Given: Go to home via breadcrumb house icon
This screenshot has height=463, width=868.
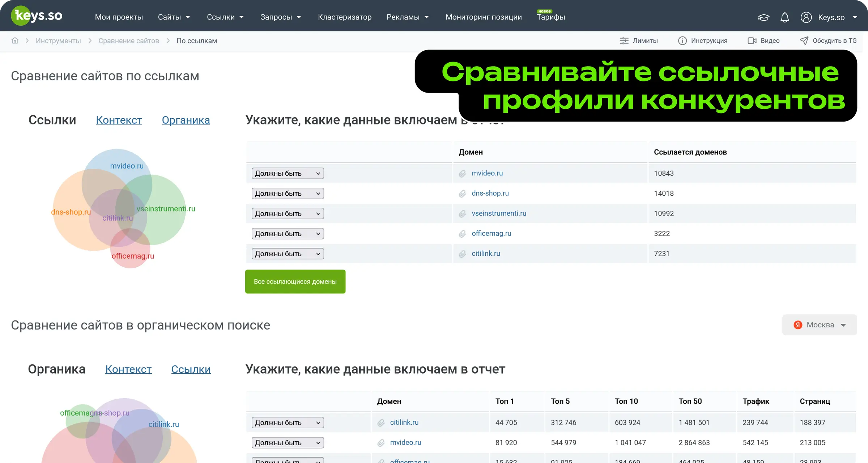Looking at the screenshot, I should point(15,41).
